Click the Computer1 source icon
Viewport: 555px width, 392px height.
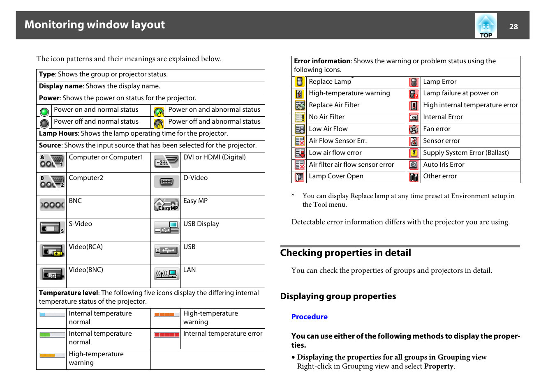(52, 161)
